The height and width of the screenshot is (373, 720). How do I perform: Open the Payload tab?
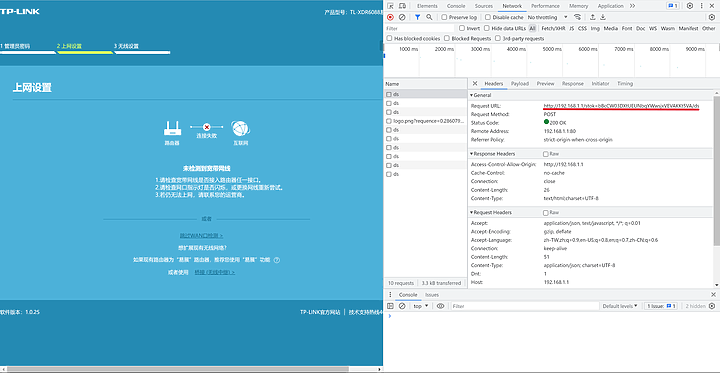click(x=520, y=84)
